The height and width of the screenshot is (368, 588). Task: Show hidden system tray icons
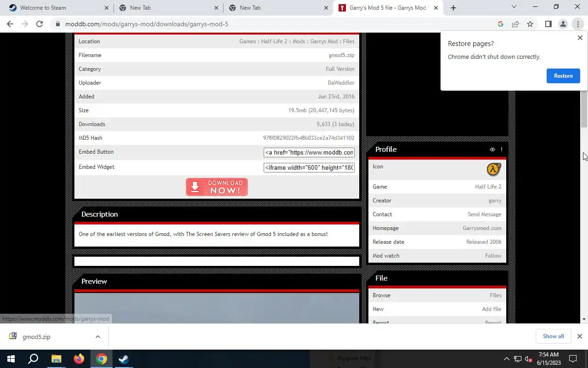coord(506,359)
